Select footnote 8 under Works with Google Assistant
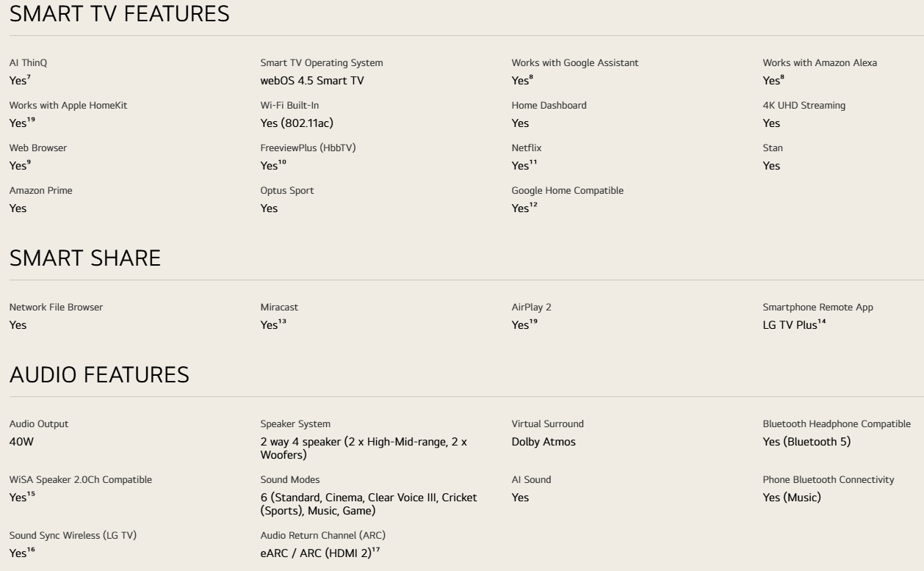The height and width of the screenshot is (571, 924). point(531,78)
